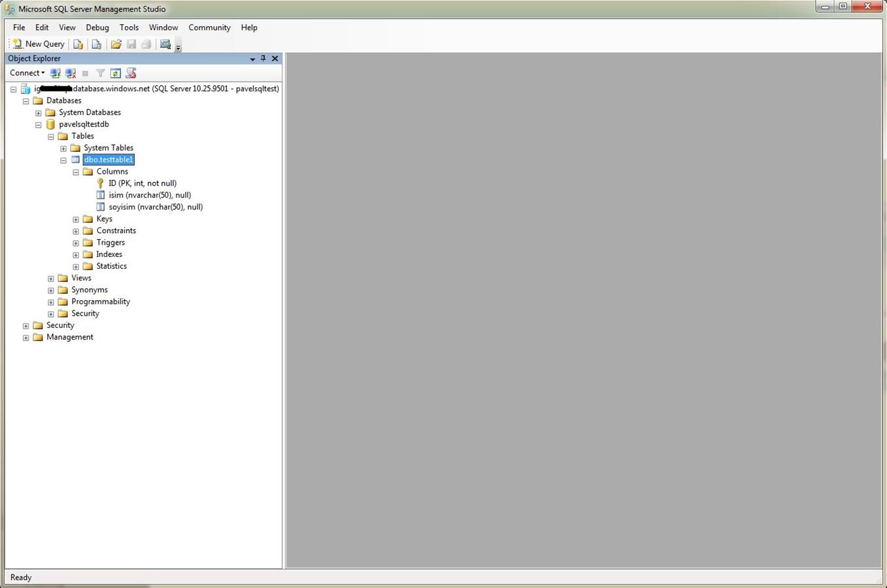Click the column icon beside isim
Image resolution: width=887 pixels, height=588 pixels.
pyautogui.click(x=100, y=195)
